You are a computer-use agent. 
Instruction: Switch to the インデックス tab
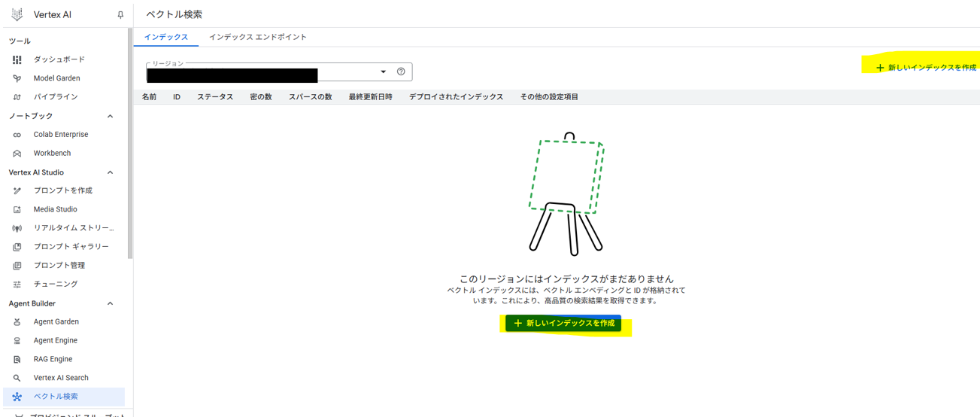click(166, 37)
